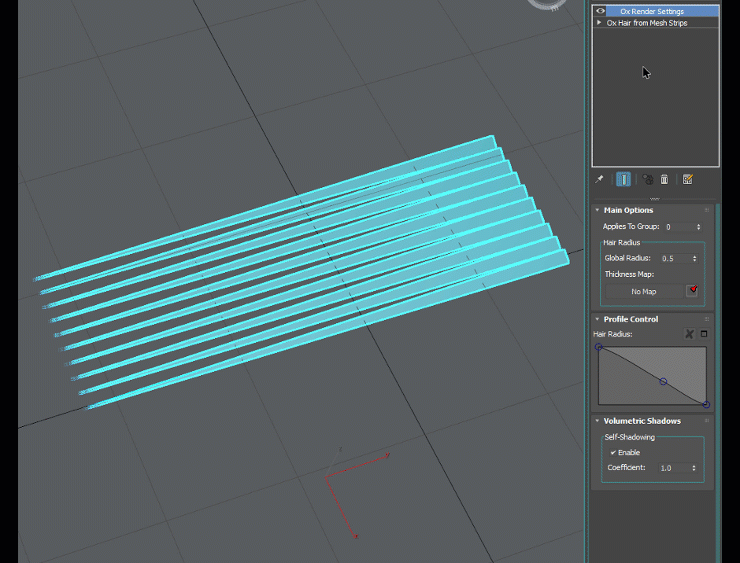The image size is (740, 563).
Task: Select Ox Hair from Mesh Strips modifier
Action: click(x=650, y=22)
